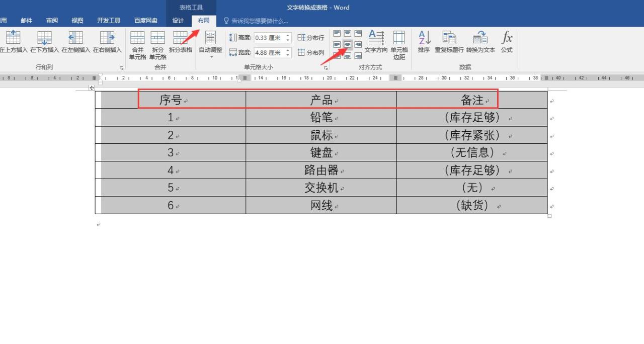This screenshot has width=644, height=344.
Task: Insert a row above (在上方插入)
Action: [x=14, y=42]
